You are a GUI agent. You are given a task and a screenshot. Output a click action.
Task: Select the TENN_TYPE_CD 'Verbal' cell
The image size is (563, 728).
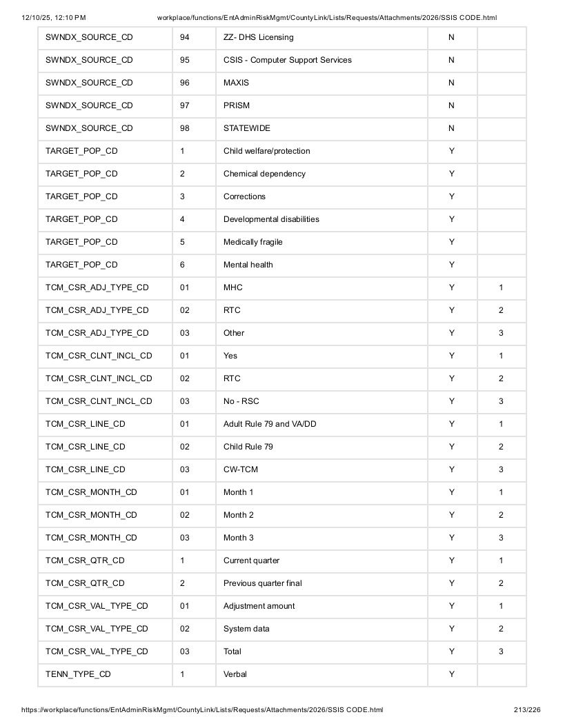322,674
